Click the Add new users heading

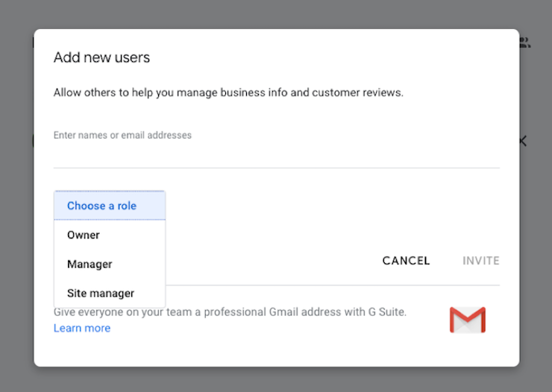101,57
